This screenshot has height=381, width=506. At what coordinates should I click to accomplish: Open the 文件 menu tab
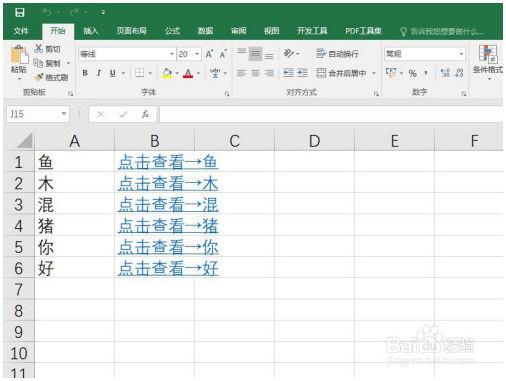pos(21,31)
